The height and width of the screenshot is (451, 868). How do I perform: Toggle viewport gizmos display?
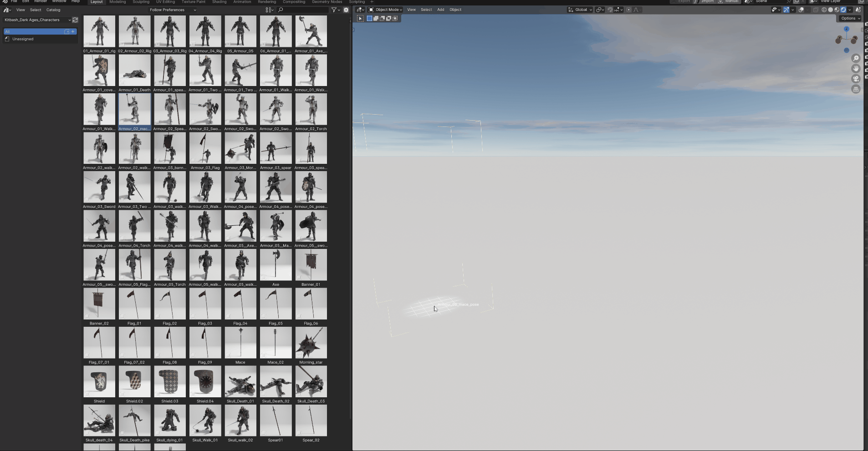click(x=786, y=10)
